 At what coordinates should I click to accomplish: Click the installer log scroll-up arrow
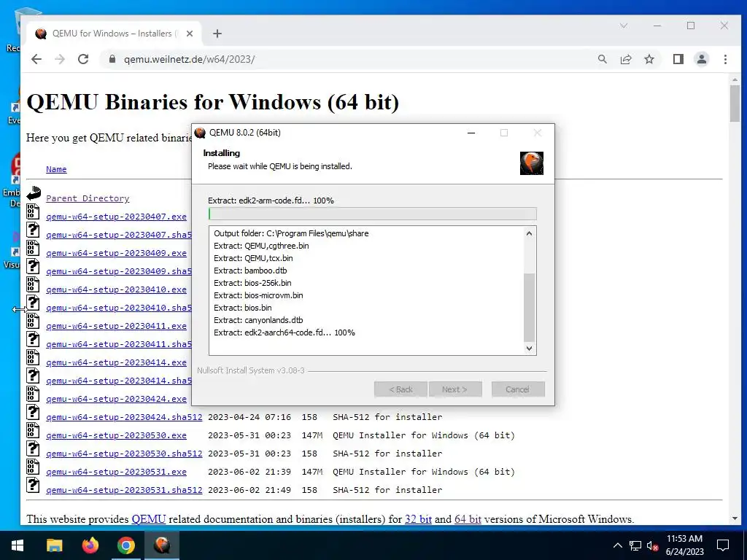tap(529, 233)
